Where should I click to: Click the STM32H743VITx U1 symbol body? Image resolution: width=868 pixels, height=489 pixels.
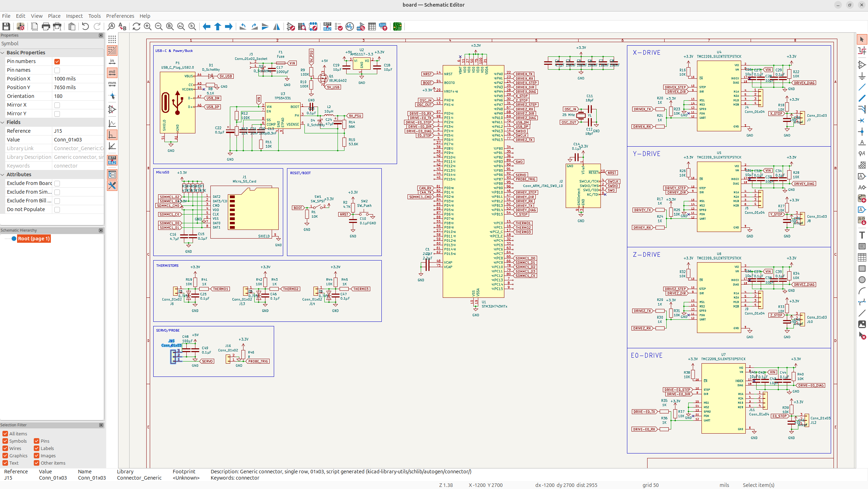(473, 181)
